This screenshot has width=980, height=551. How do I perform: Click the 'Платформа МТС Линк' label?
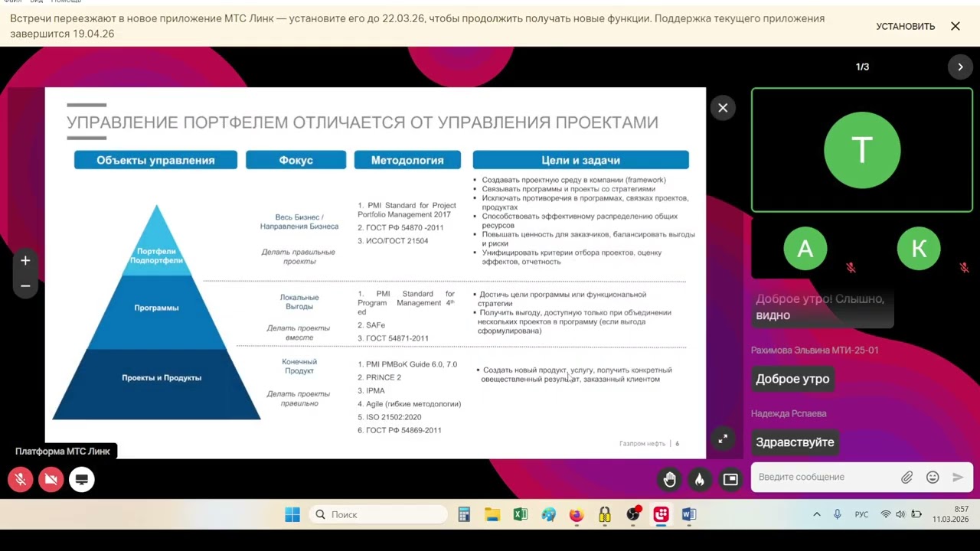[x=63, y=452]
